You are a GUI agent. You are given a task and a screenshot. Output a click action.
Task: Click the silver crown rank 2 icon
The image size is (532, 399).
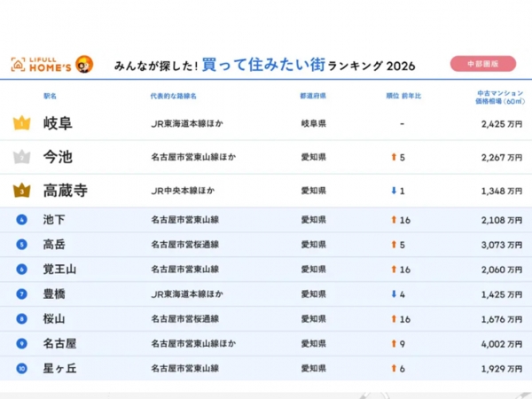tap(21, 157)
